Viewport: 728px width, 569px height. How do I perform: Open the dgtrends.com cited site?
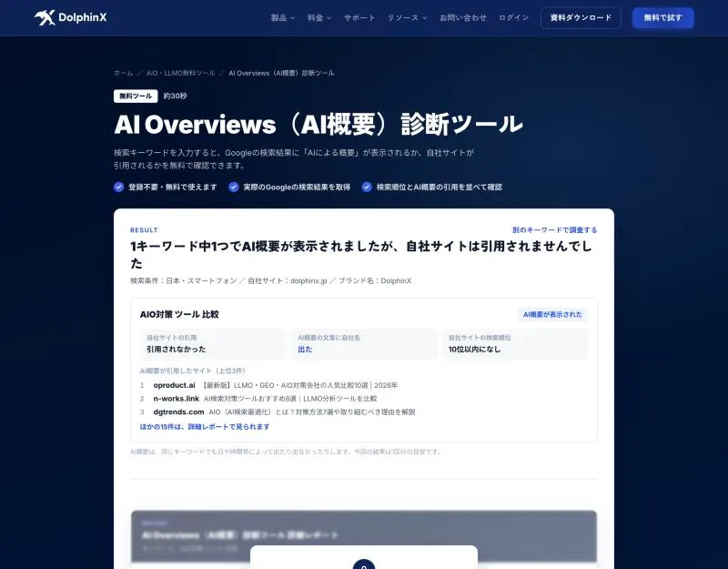[178, 412]
